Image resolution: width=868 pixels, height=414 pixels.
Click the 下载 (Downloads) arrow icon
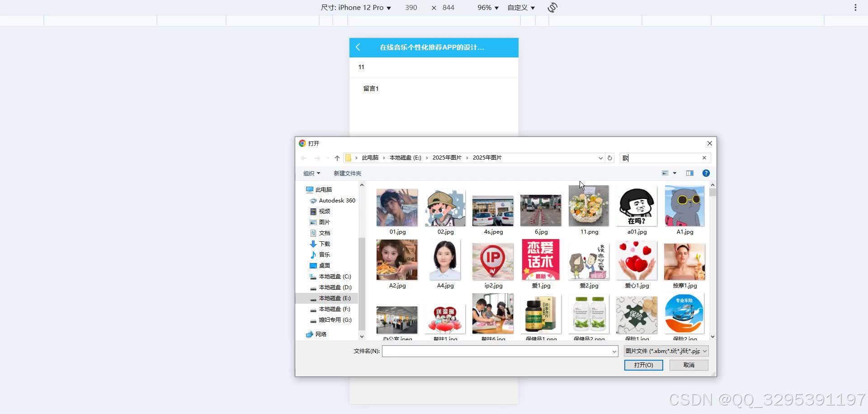click(313, 244)
